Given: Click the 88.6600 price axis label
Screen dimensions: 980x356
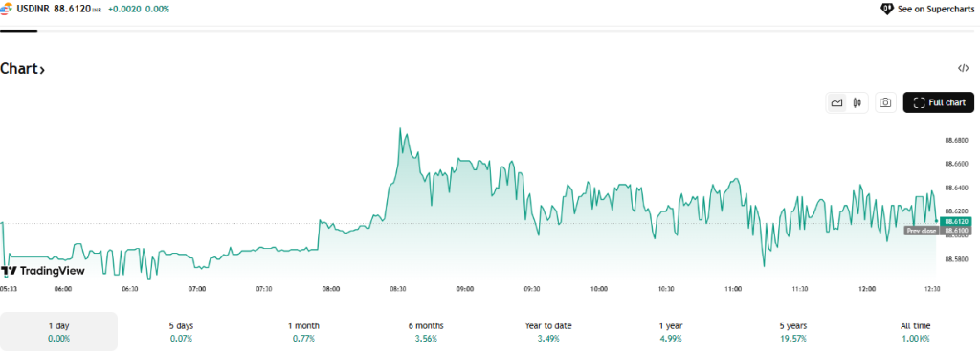Looking at the screenshot, I should (956, 164).
